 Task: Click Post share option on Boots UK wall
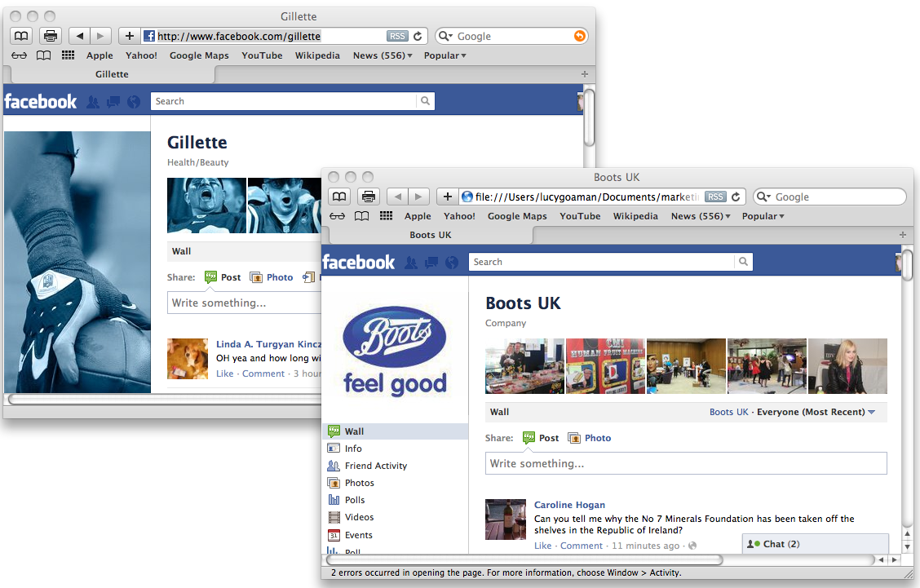click(x=541, y=438)
